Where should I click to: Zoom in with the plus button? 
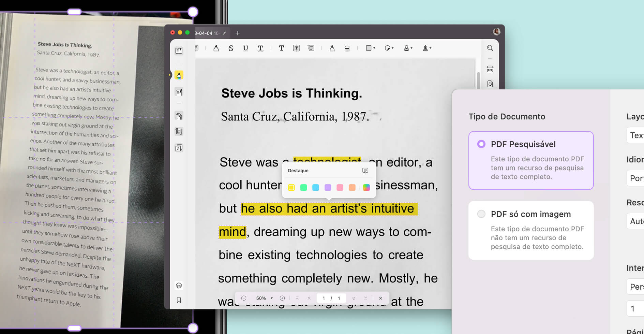click(x=282, y=298)
